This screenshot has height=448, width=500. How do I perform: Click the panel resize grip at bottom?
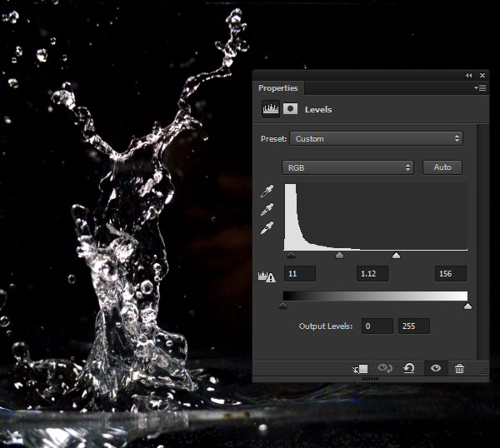pyautogui.click(x=371, y=379)
